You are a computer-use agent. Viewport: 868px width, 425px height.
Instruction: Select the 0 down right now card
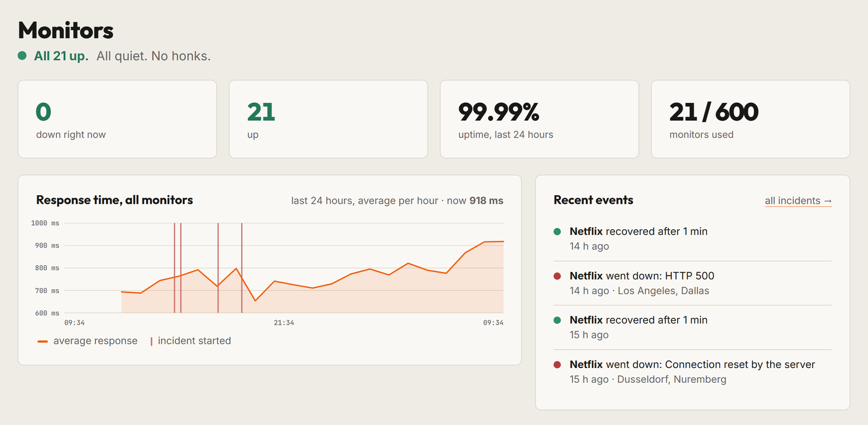click(117, 119)
